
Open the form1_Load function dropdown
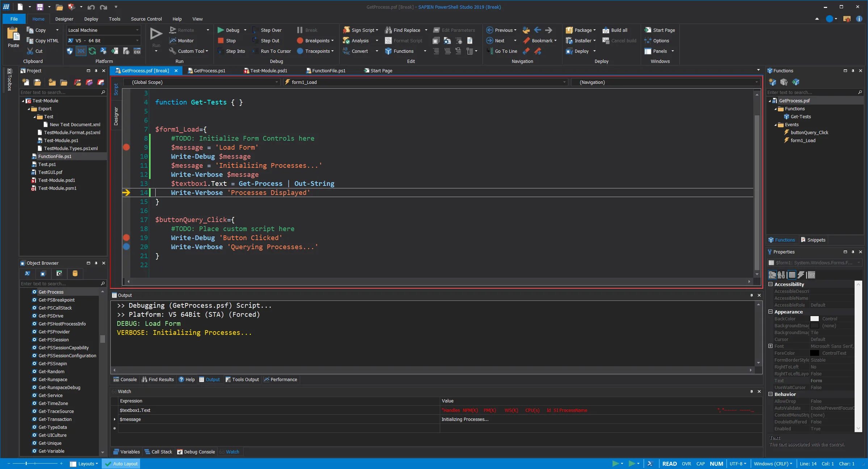[425, 82]
